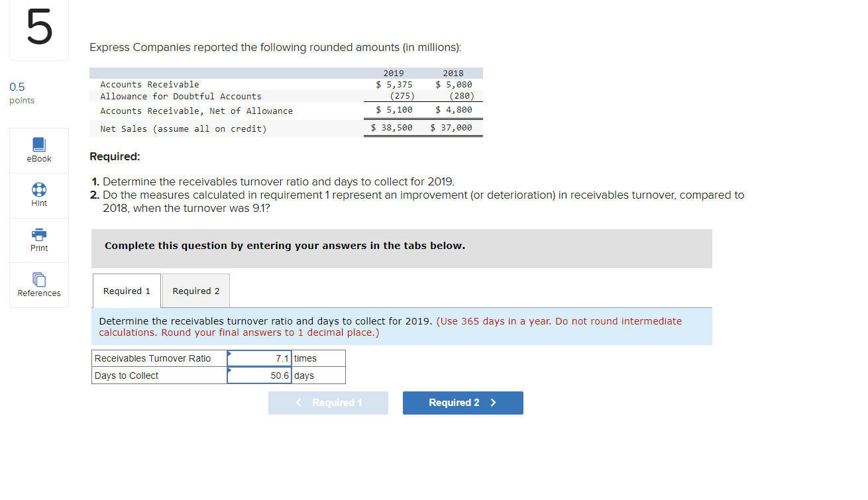The height and width of the screenshot is (500, 868).
Task: Switch to the Required 1 tab
Action: [x=127, y=291]
